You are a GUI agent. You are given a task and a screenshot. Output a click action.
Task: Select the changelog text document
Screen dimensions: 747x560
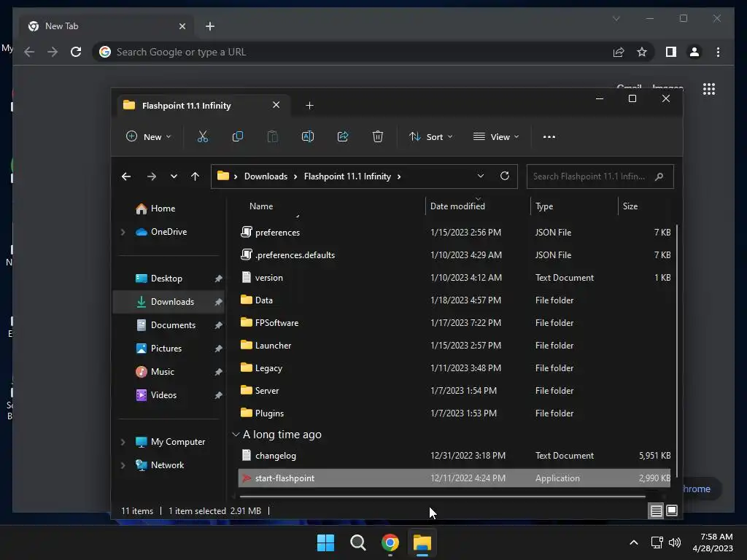(454, 456)
